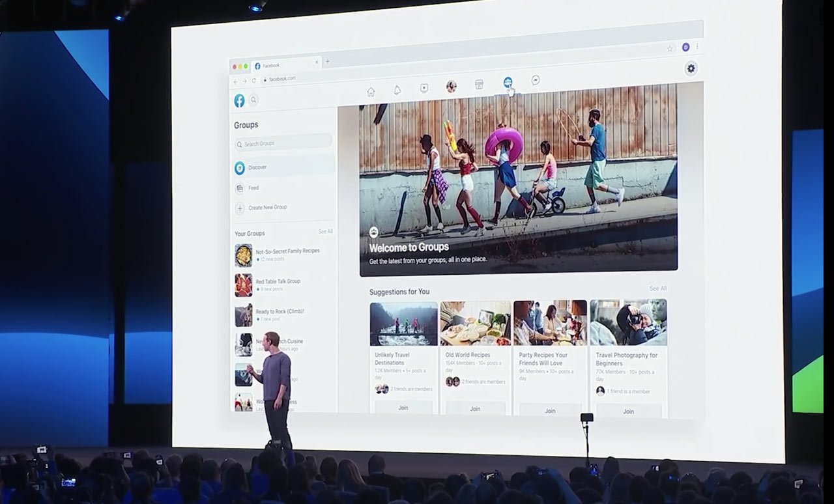Open Red Table Talk Group

pyautogui.click(x=278, y=281)
